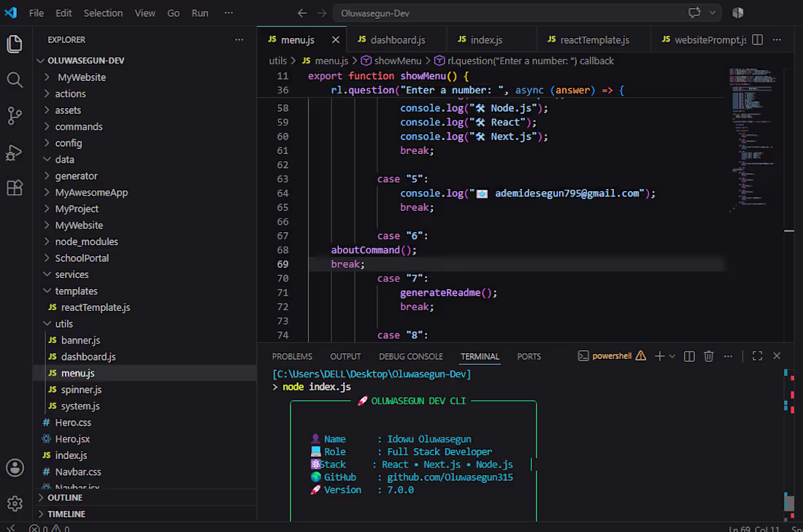The height and width of the screenshot is (532, 803).
Task: Click line number 69 in the gutter
Action: click(x=283, y=264)
